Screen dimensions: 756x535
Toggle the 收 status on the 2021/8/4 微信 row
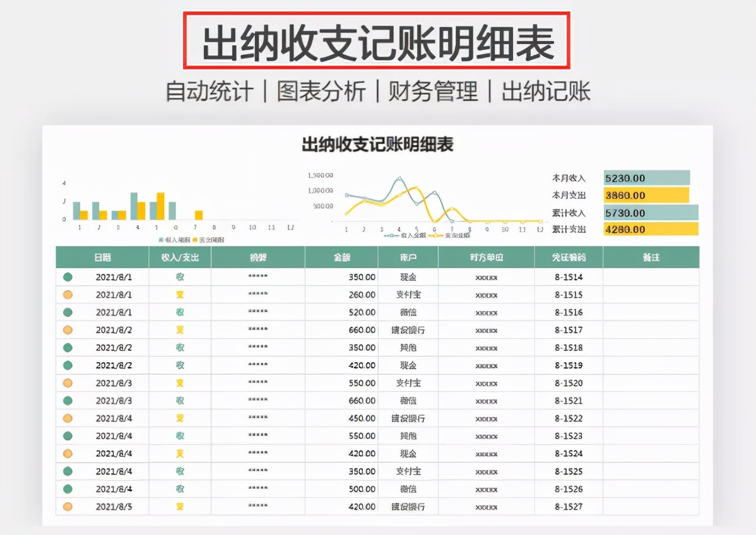click(180, 488)
